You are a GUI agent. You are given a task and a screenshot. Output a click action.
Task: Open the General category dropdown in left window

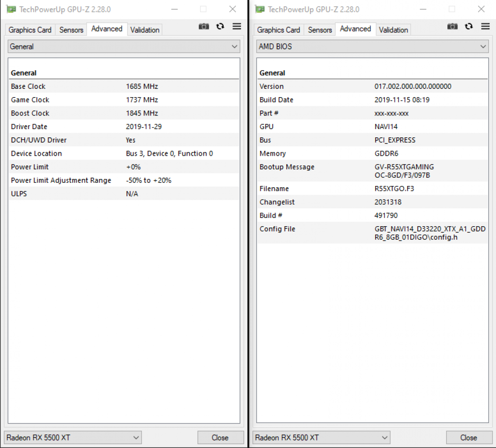[x=124, y=46]
